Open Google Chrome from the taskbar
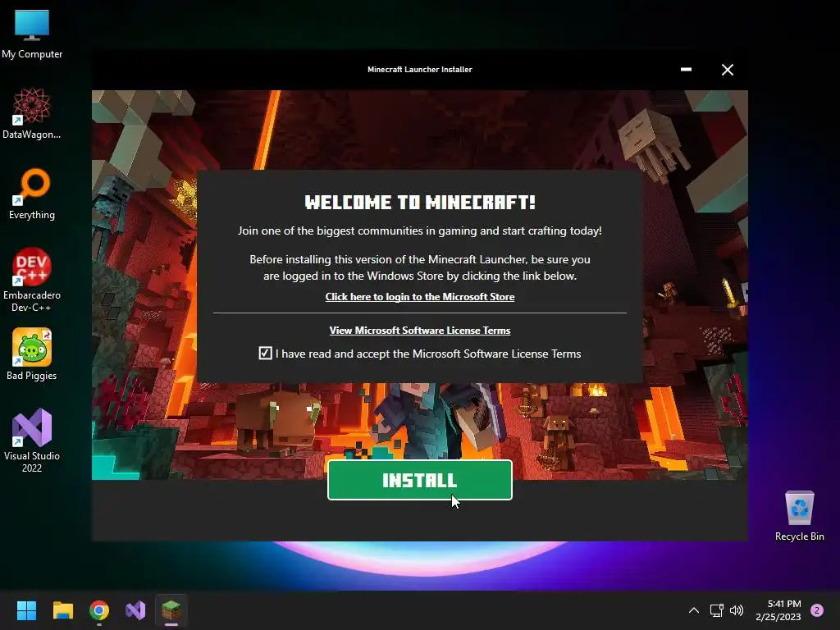This screenshot has width=840, height=630. click(99, 610)
